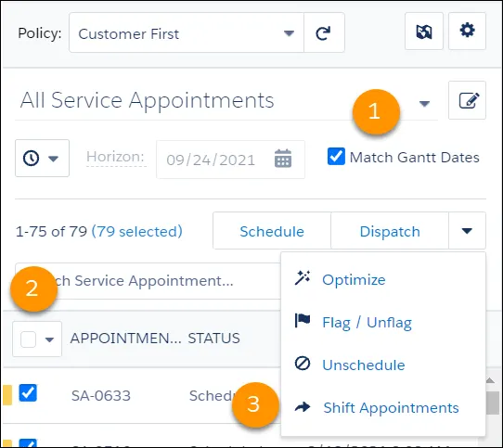
Task: Click the SA-0633 appointment number
Action: tap(101, 396)
